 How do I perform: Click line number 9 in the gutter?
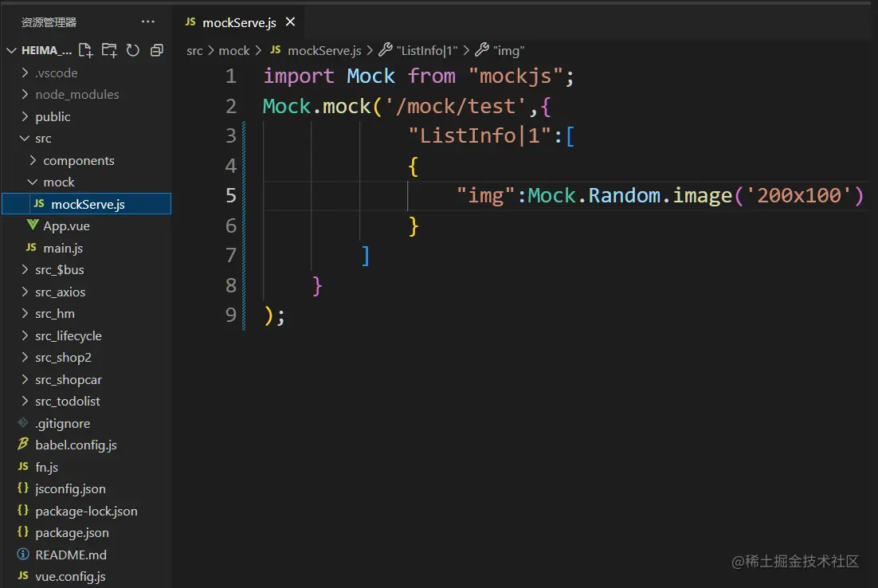pos(231,315)
